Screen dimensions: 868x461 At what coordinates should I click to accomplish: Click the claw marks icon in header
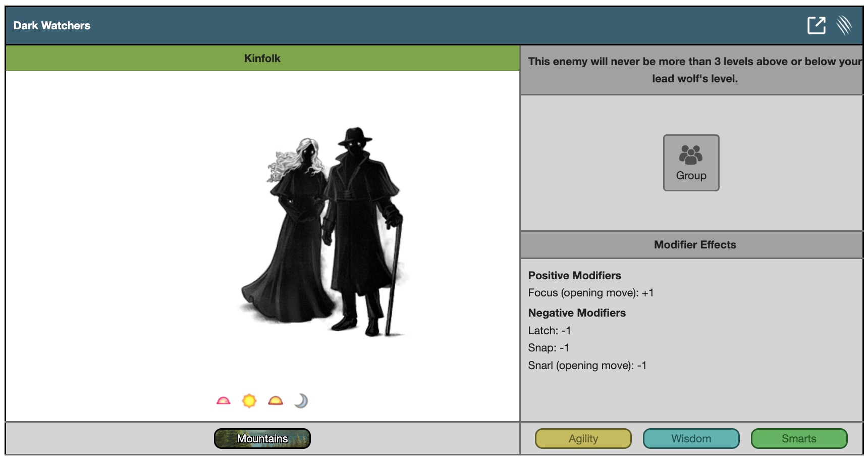click(844, 25)
